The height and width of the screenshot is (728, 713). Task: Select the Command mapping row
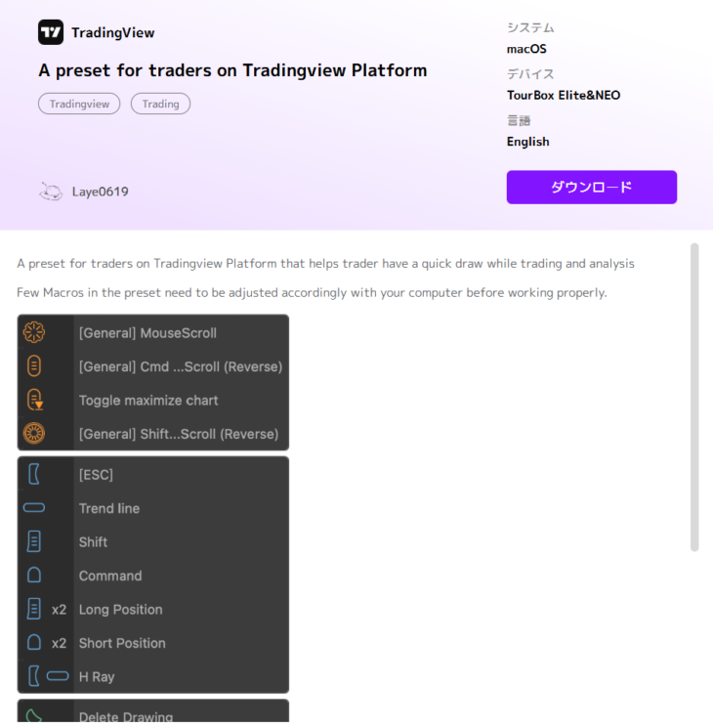152,576
